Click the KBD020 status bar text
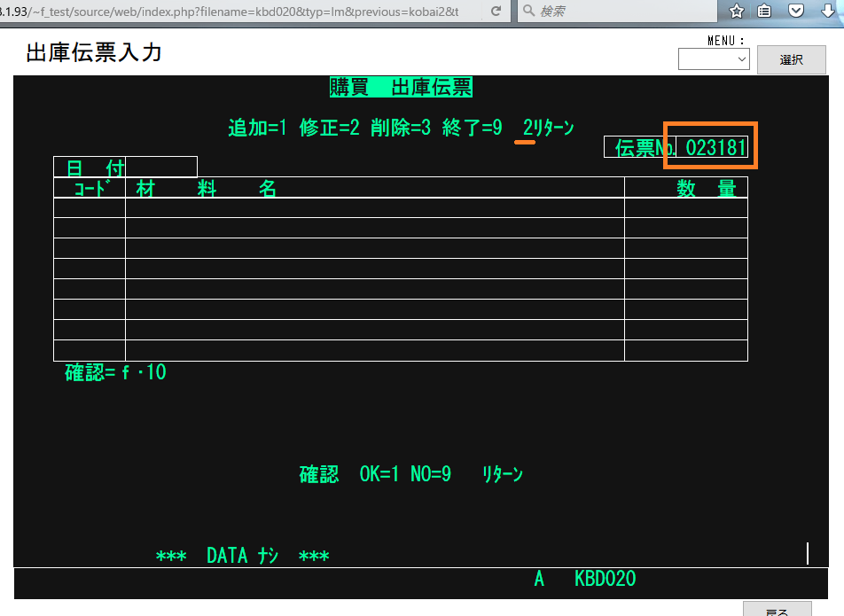 [605, 580]
